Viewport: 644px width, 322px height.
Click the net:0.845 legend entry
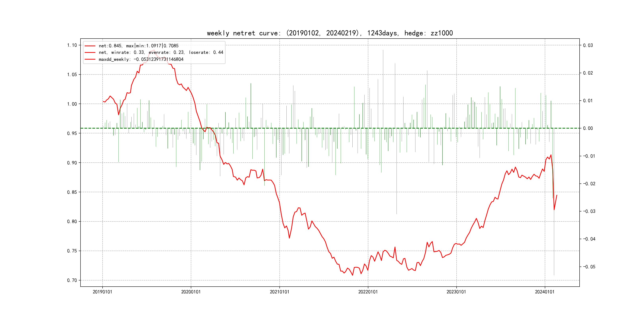[139, 46]
